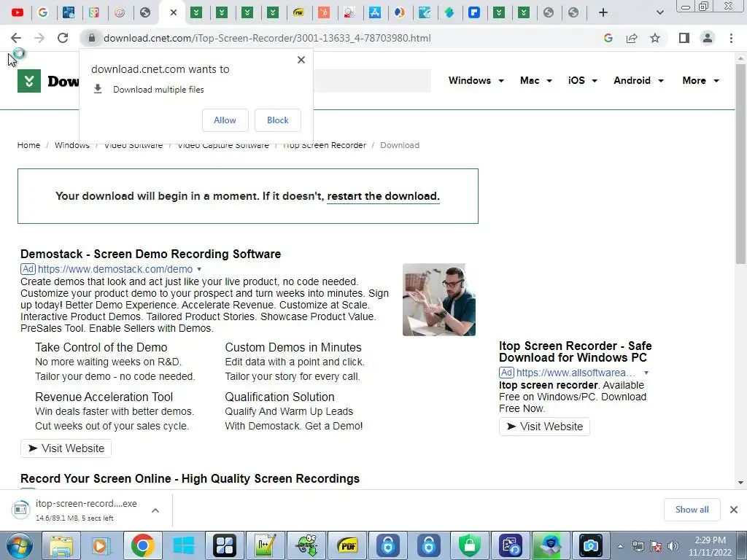
Task: Open the green shield lock taskbar app
Action: coord(469,545)
